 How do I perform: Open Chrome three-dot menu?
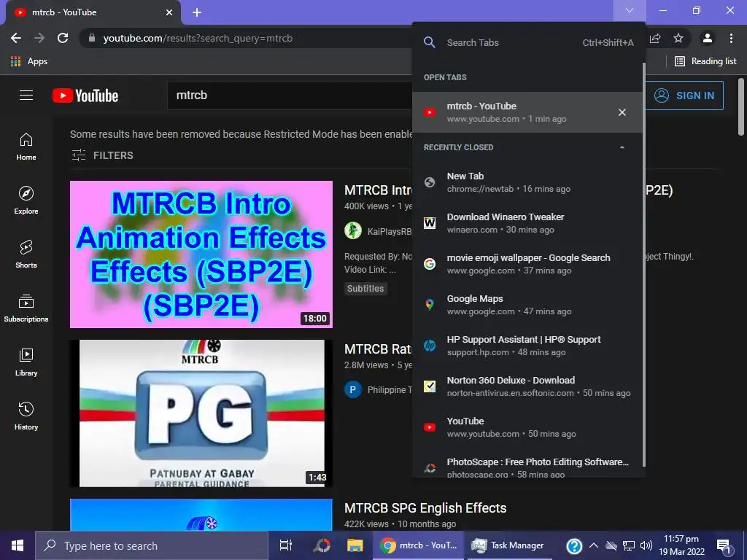click(731, 38)
